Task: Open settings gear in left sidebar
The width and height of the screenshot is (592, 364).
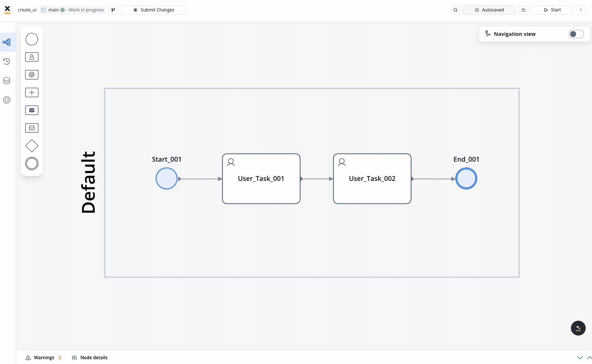Action: [x=7, y=100]
